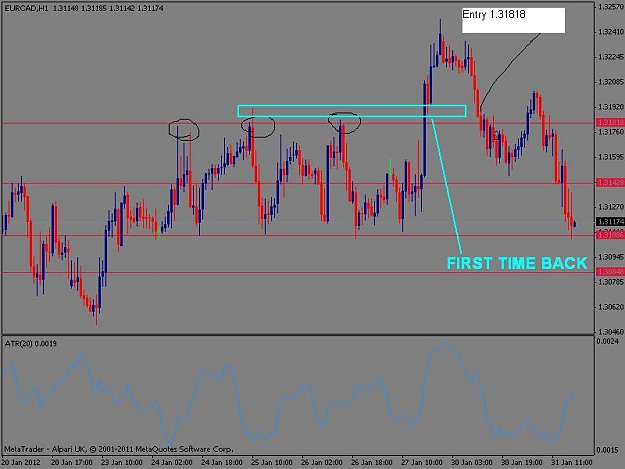Click the "24 Jan 18:00" time axis label

pos(222,462)
